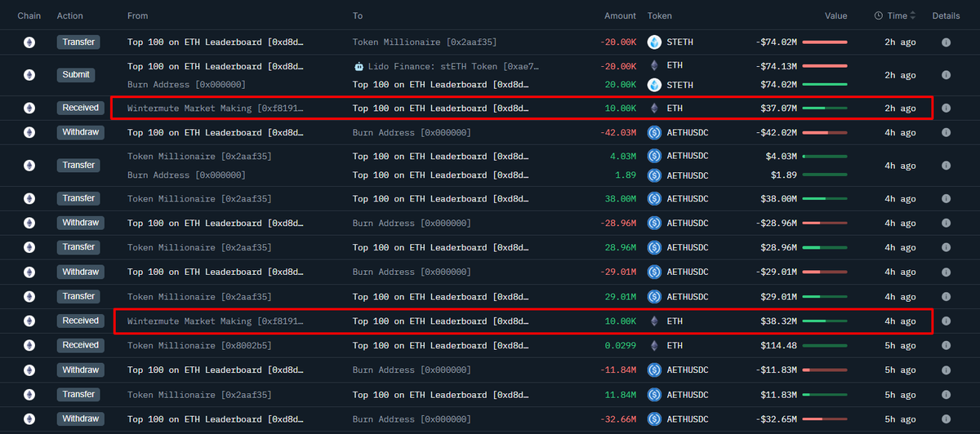This screenshot has height=434, width=980.
Task: Click the ETH token icon in the $37.07M row
Action: coord(654,108)
